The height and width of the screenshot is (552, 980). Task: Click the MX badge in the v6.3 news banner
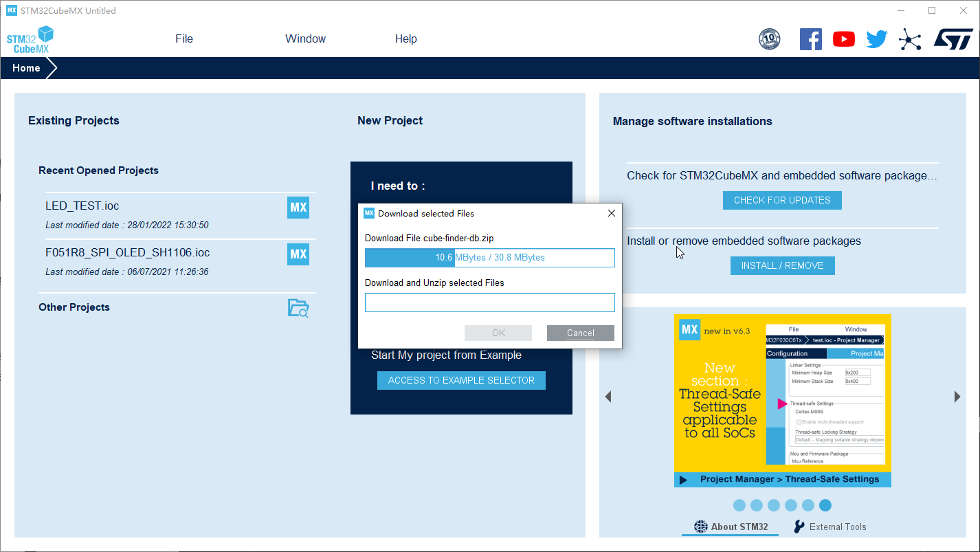(689, 329)
